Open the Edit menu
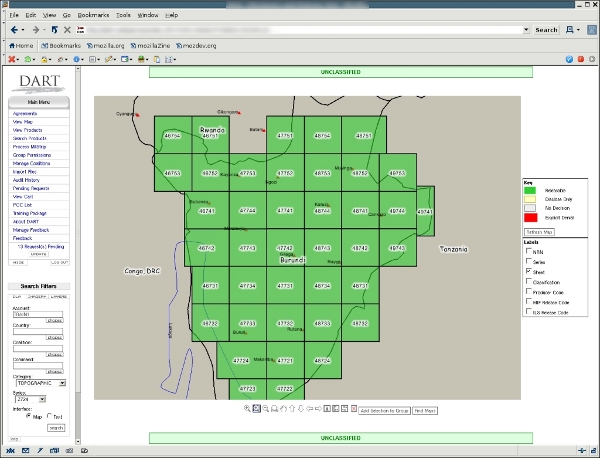Screen dimensions: 600x458 click(31, 15)
